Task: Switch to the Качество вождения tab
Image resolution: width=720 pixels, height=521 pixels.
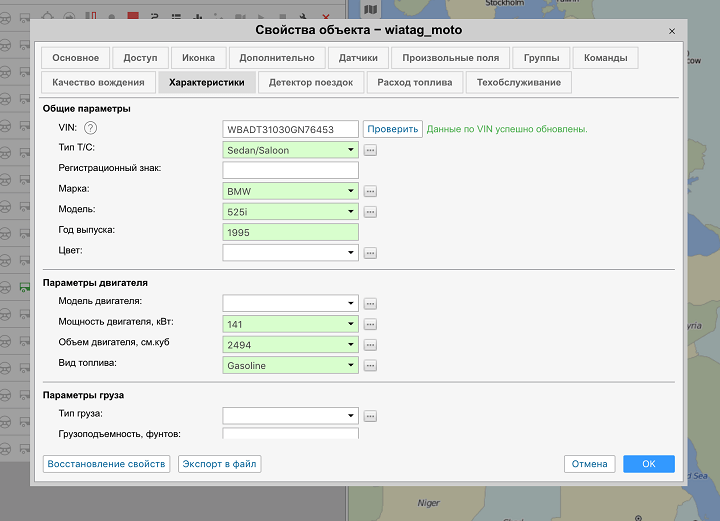Action: click(x=98, y=83)
